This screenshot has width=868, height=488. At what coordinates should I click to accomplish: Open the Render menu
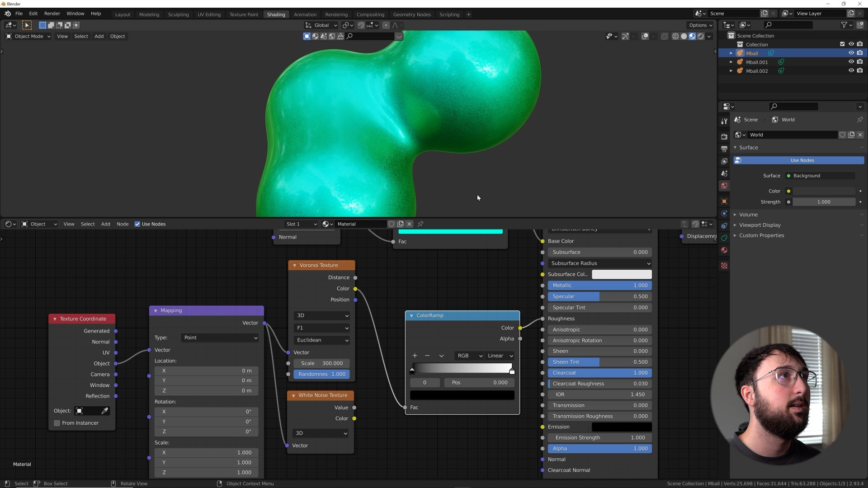click(x=52, y=14)
